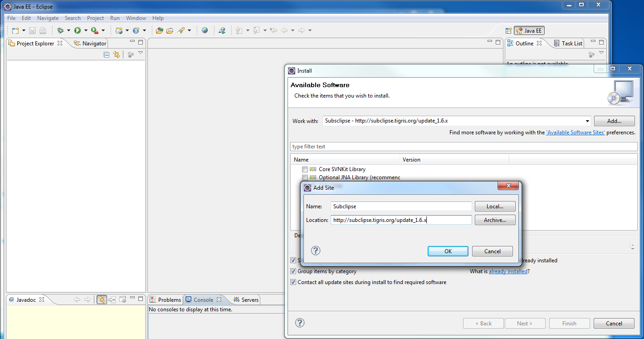Image resolution: width=644 pixels, height=339 pixels.
Task: Open the External Tools dropdown arrow
Action: pos(103,30)
